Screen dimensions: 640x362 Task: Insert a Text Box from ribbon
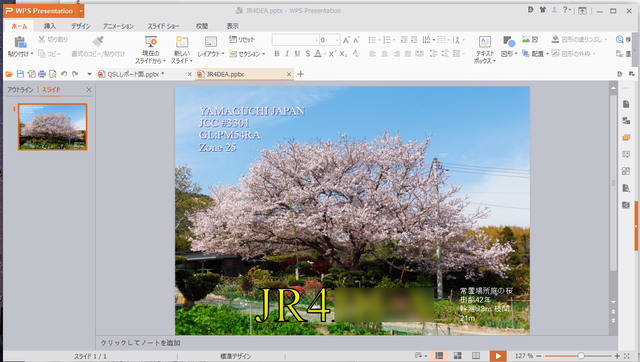(484, 49)
